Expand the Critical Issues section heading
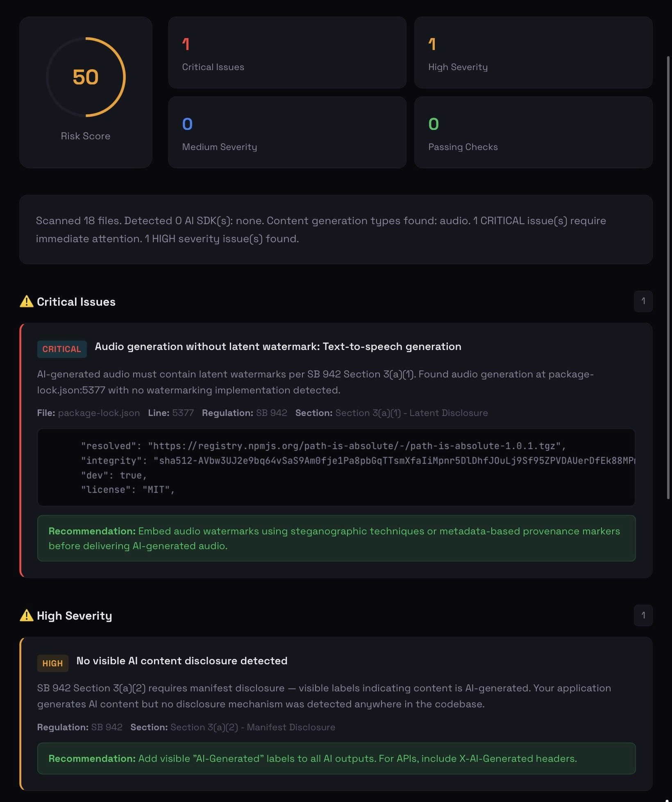This screenshot has height=802, width=672. [76, 302]
